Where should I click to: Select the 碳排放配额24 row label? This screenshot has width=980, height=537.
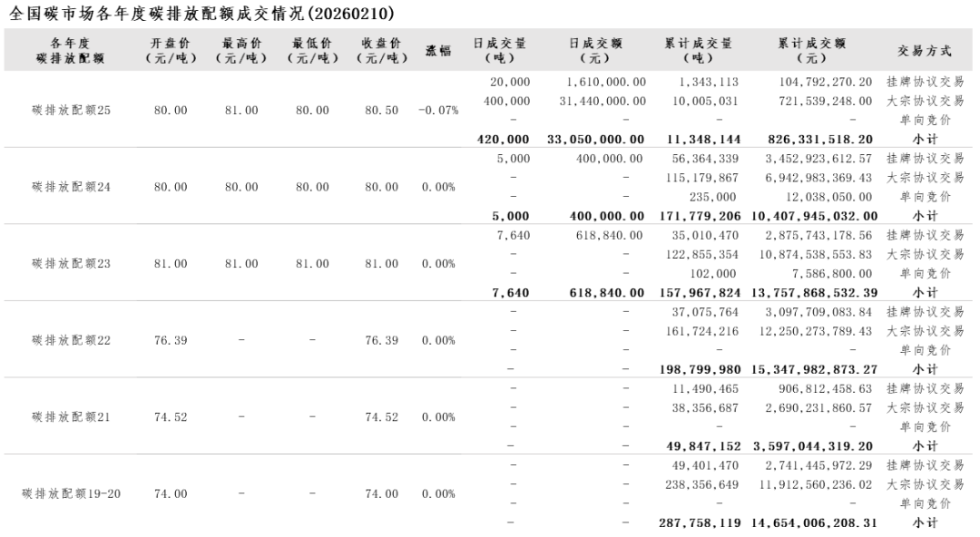(71, 187)
